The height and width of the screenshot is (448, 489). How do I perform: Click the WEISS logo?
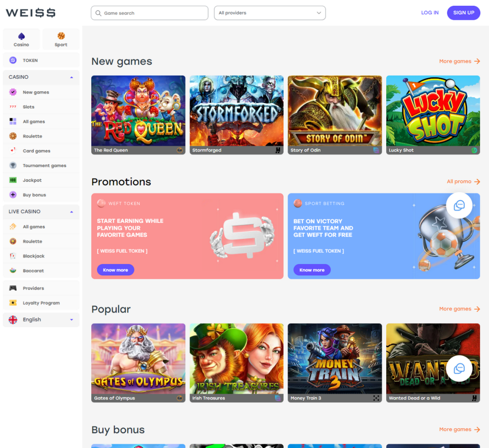[x=31, y=13]
